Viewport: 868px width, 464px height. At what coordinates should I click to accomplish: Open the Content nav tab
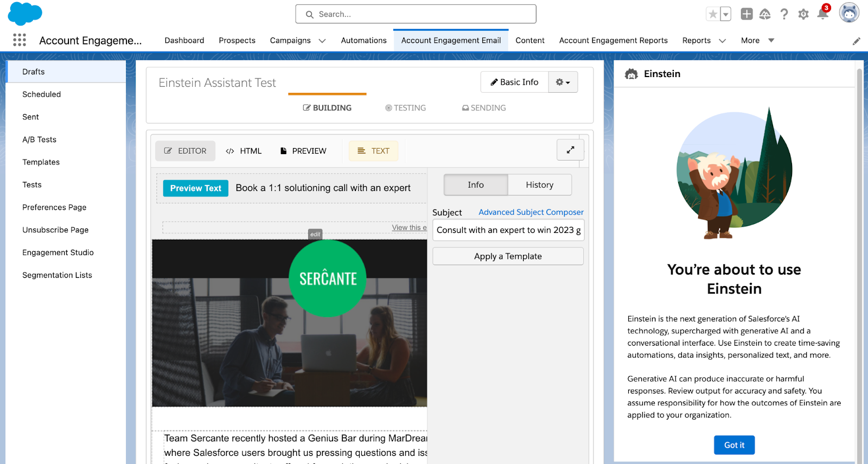point(530,40)
